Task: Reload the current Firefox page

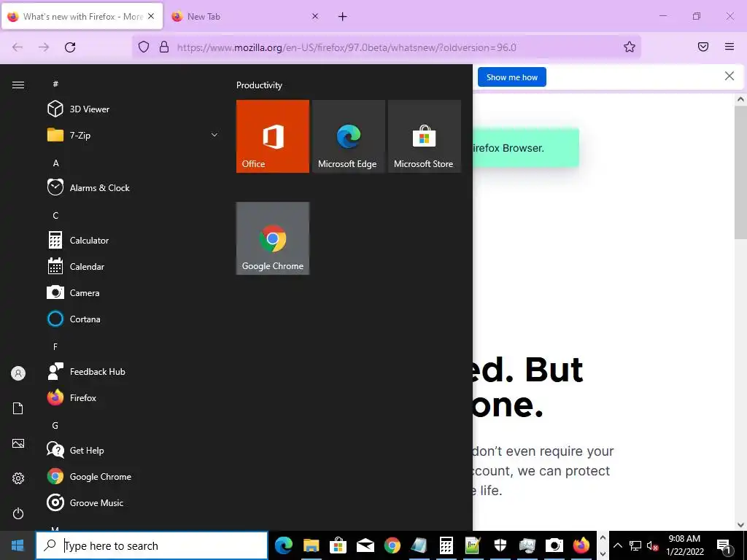Action: point(70,47)
